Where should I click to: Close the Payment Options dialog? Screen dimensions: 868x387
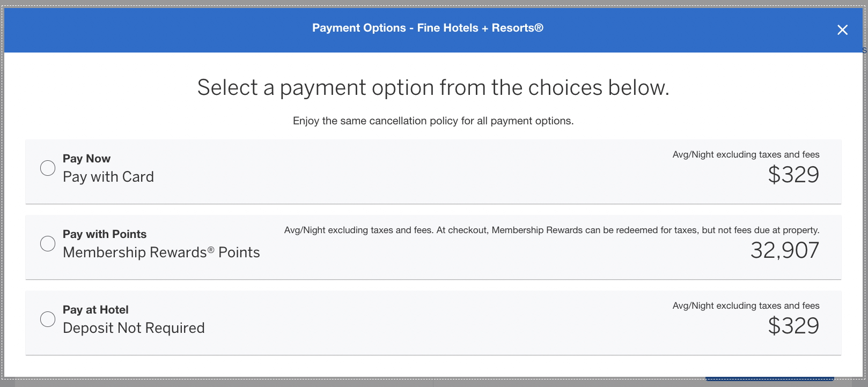[x=842, y=30]
